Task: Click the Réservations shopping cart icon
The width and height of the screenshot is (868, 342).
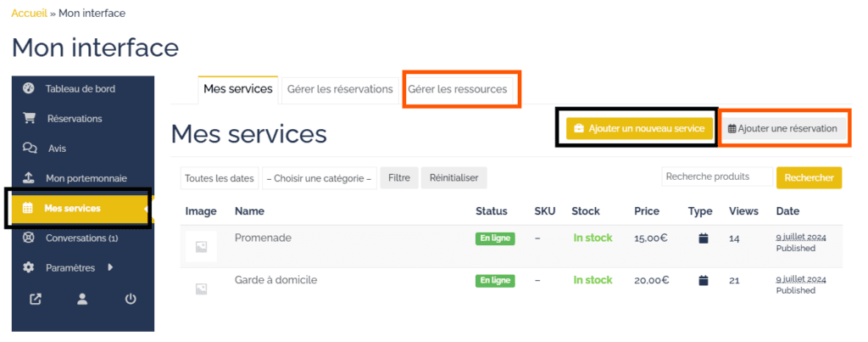Action: pos(29,118)
